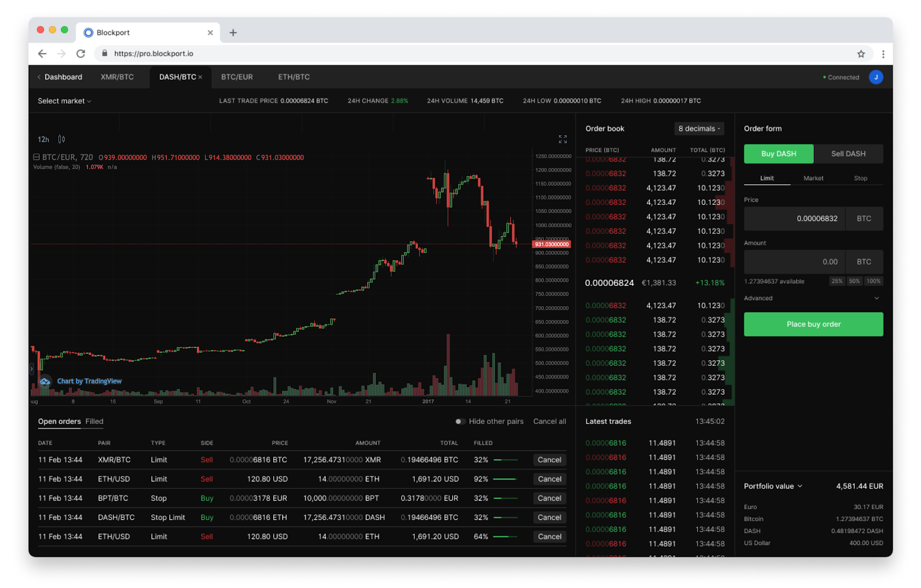Click the 931.03 price marker on chart
The height and width of the screenshot is (588, 921).
551,245
